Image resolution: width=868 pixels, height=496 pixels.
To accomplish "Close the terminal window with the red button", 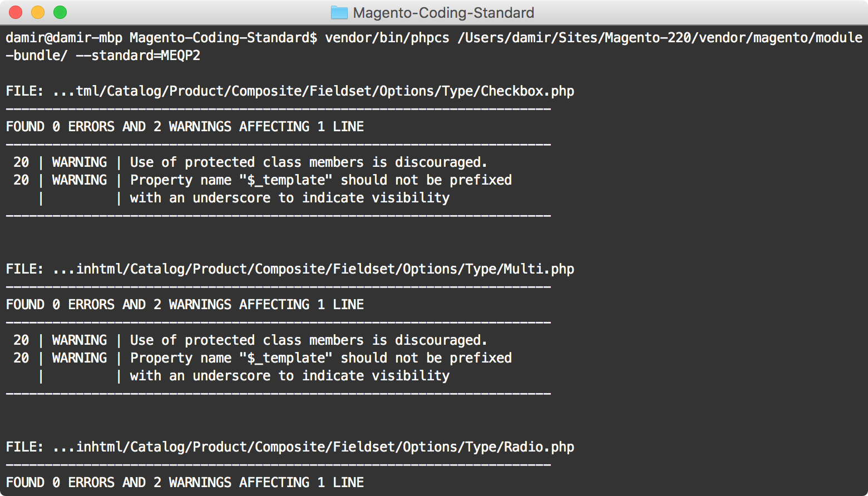I will click(x=16, y=12).
